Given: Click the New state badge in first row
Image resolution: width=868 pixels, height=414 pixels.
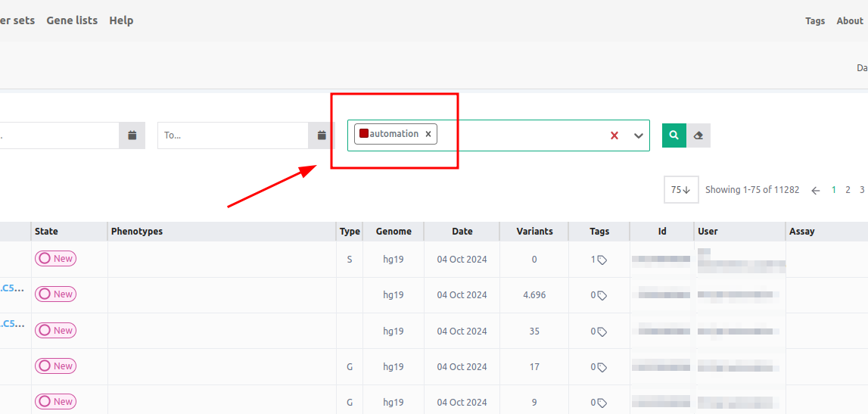Looking at the screenshot, I should click(56, 259).
